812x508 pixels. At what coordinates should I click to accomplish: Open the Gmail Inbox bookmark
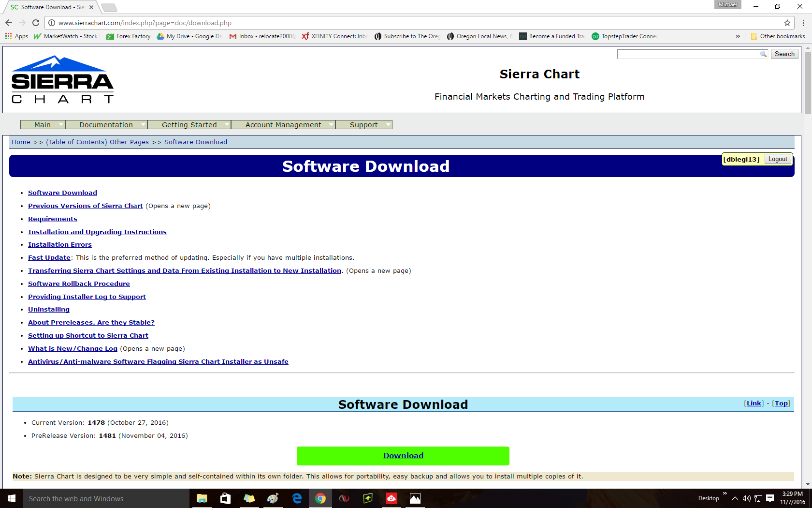[261, 36]
